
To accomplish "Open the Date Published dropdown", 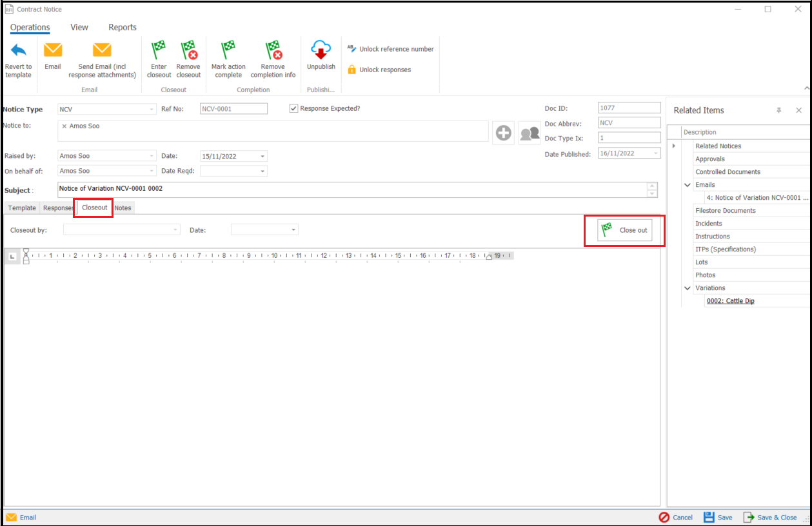I will [657, 153].
